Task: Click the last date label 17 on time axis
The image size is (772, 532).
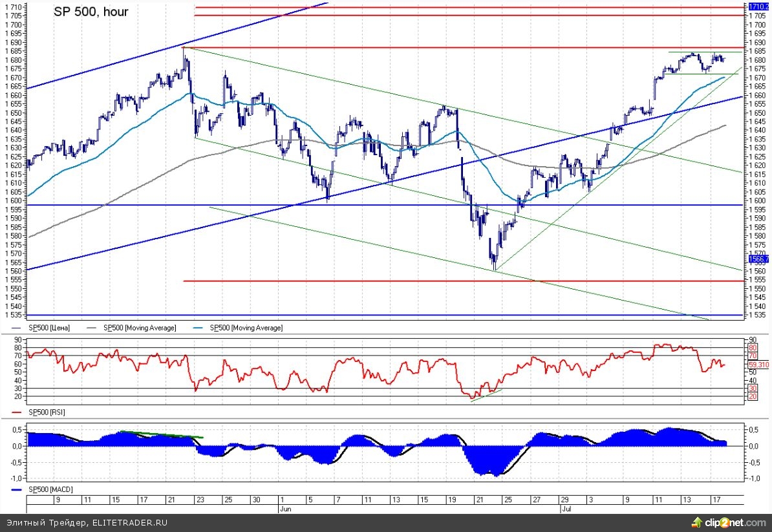Action: point(716,500)
